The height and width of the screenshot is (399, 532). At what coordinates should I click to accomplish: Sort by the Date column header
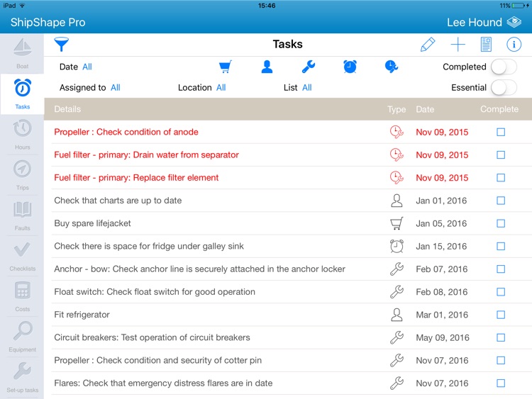pos(425,110)
